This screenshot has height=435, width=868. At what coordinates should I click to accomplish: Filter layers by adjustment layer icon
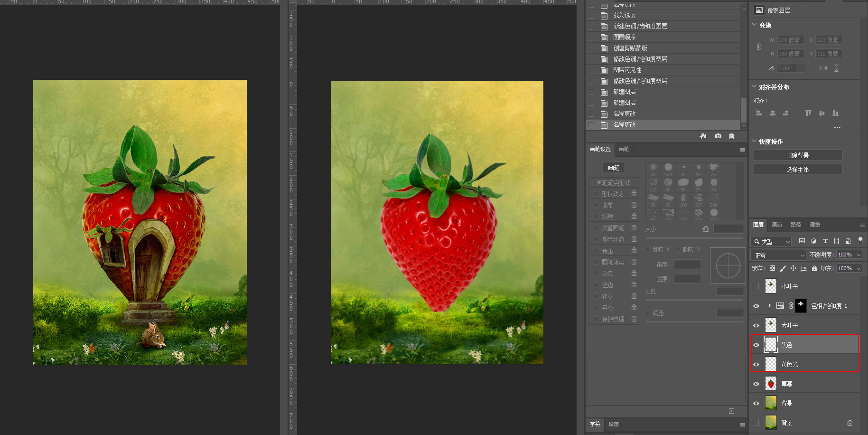(813, 241)
